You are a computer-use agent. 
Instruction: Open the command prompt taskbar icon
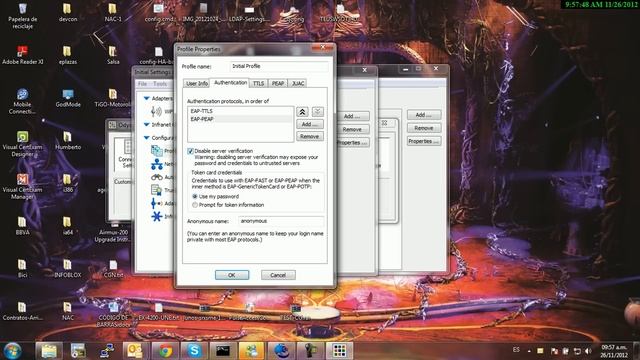click(x=223, y=351)
